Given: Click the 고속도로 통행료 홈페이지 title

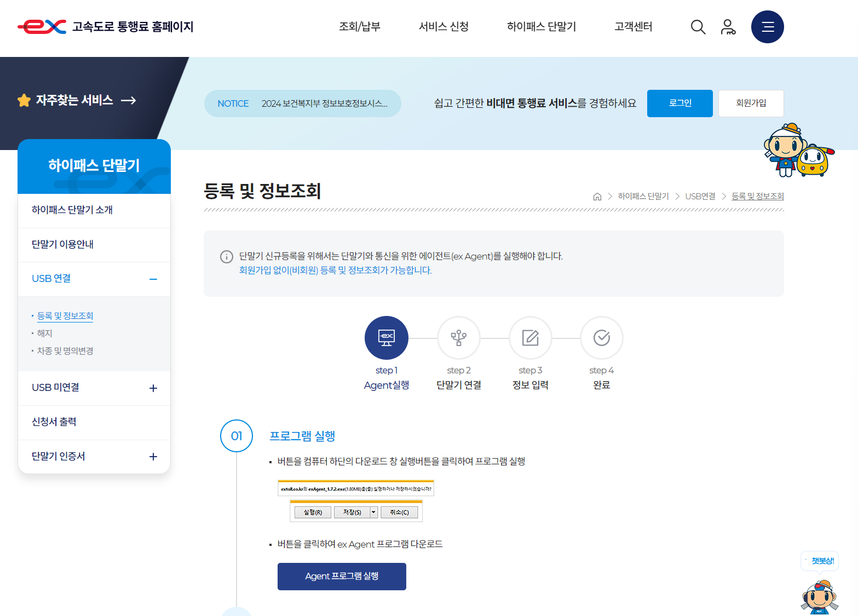Looking at the screenshot, I should click(x=133, y=27).
